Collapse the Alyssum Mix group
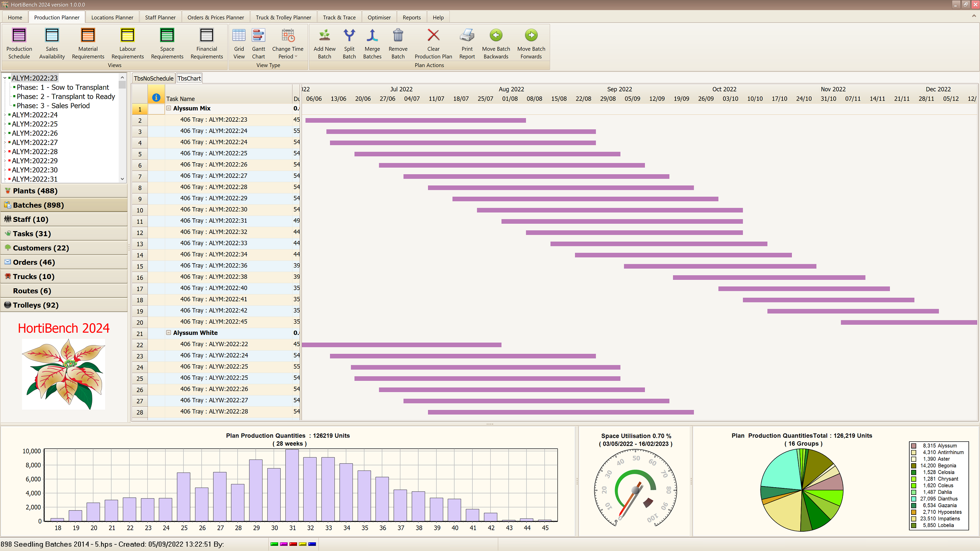This screenshot has width=980, height=551. pos(168,108)
